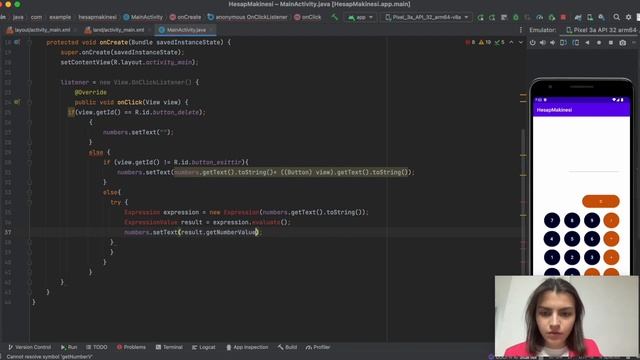Tap the 1 key on emulator calculator
The width and height of the screenshot is (640, 360).
(x=552, y=257)
